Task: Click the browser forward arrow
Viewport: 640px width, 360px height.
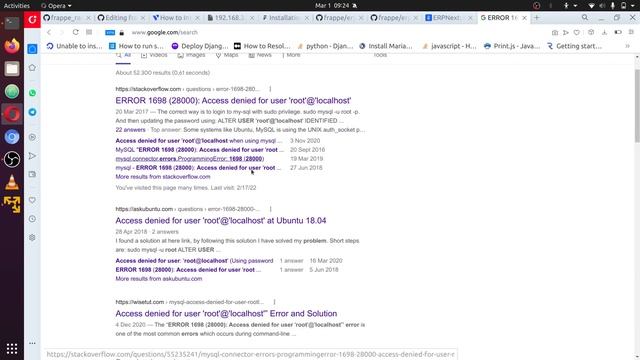Action: [x=62, y=32]
